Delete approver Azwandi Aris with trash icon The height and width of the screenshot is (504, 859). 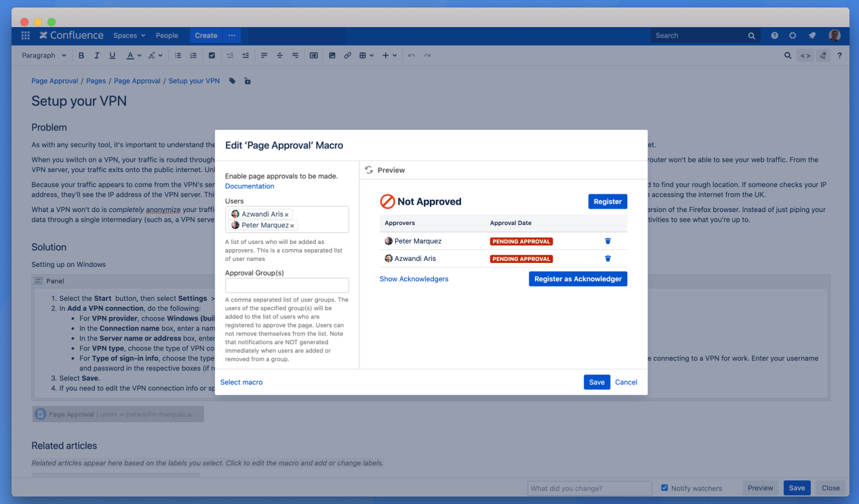pyautogui.click(x=607, y=259)
